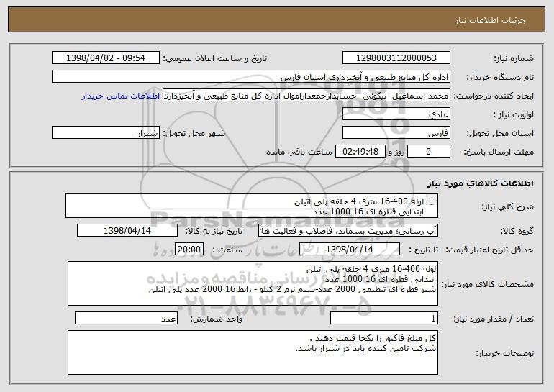Click the buyer notes text area
Image resolution: width=554 pixels, height=392 pixels.
[x=253, y=352]
